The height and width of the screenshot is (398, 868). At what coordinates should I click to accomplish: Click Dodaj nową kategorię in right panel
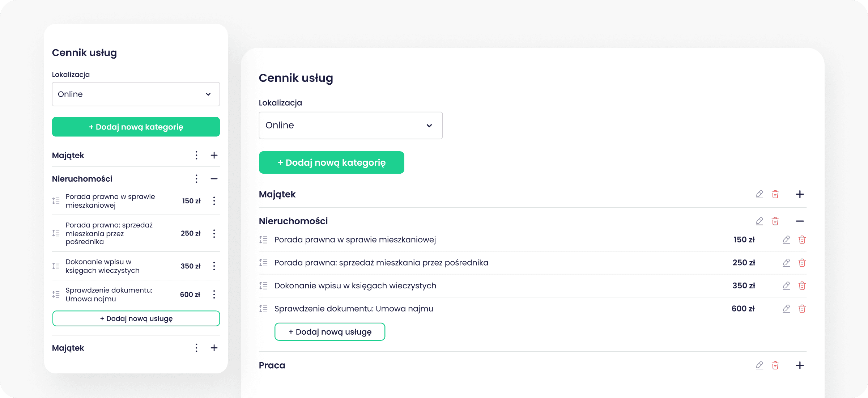click(331, 162)
